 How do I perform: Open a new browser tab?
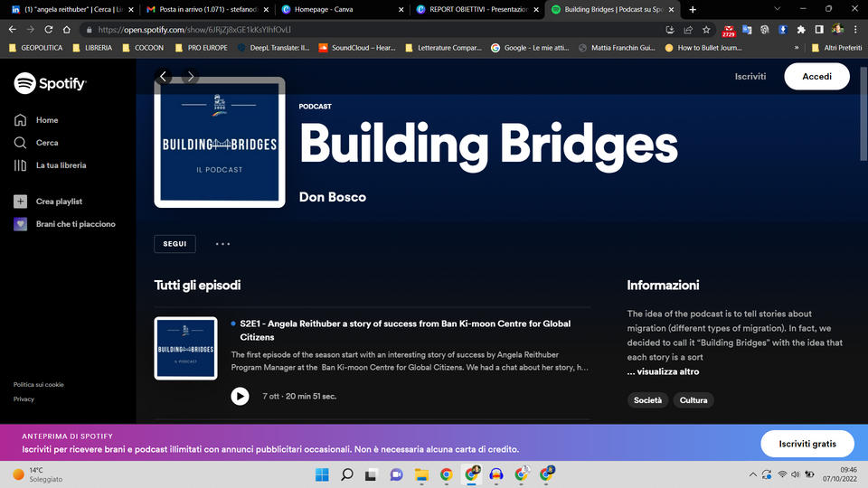(693, 9)
